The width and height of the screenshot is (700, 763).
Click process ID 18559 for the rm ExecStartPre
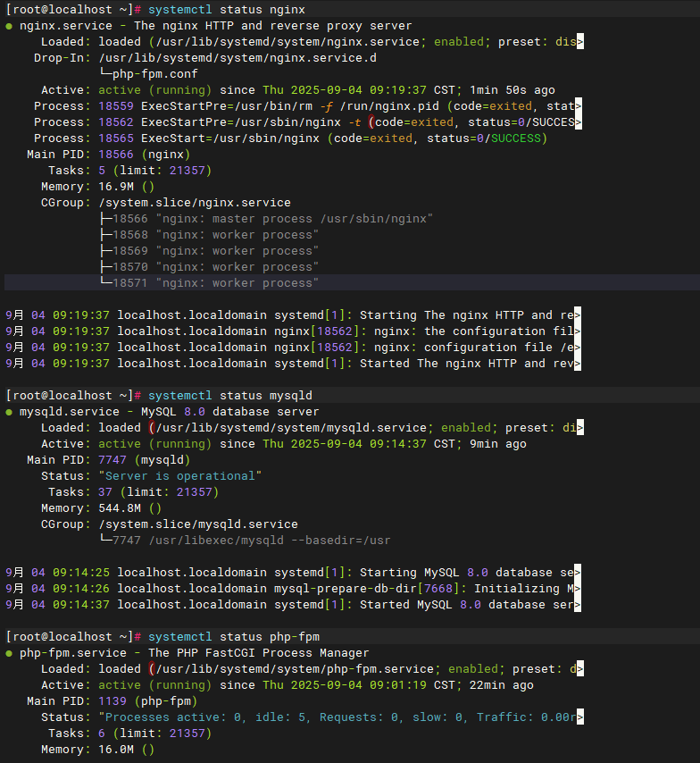pos(116,106)
